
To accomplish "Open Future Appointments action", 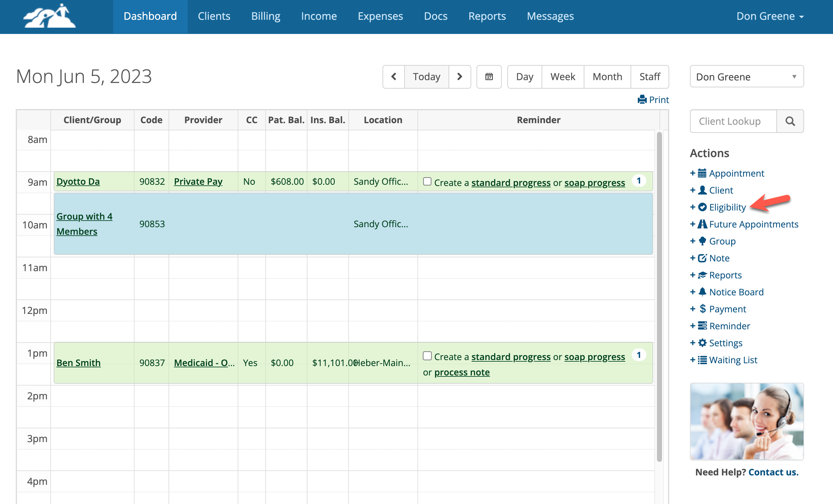I will pyautogui.click(x=753, y=224).
